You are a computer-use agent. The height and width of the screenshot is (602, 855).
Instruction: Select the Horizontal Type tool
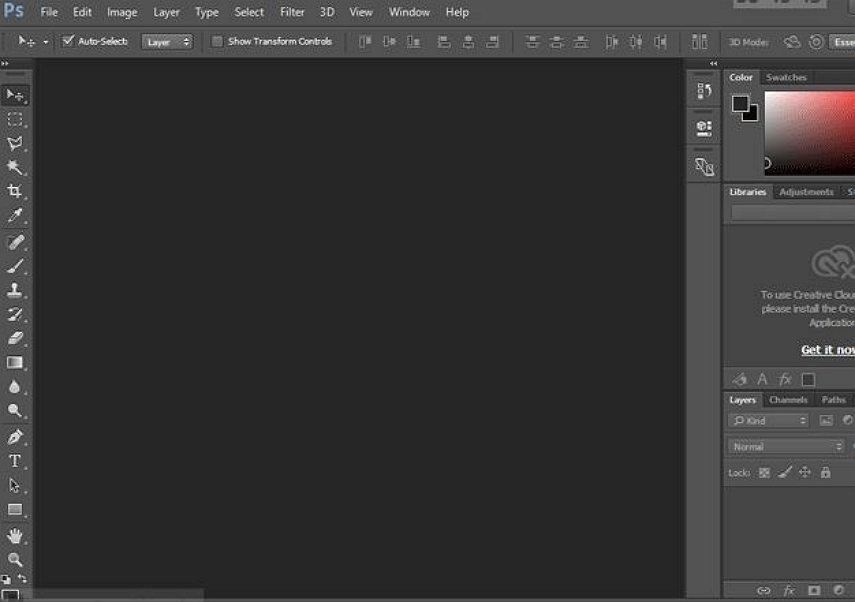tap(15, 461)
